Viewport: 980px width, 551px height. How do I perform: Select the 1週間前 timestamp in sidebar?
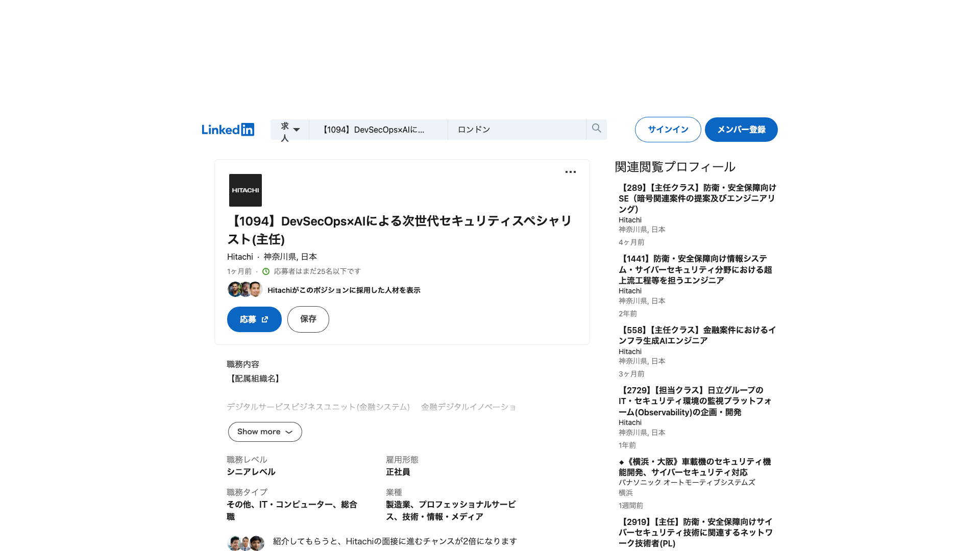631,506
